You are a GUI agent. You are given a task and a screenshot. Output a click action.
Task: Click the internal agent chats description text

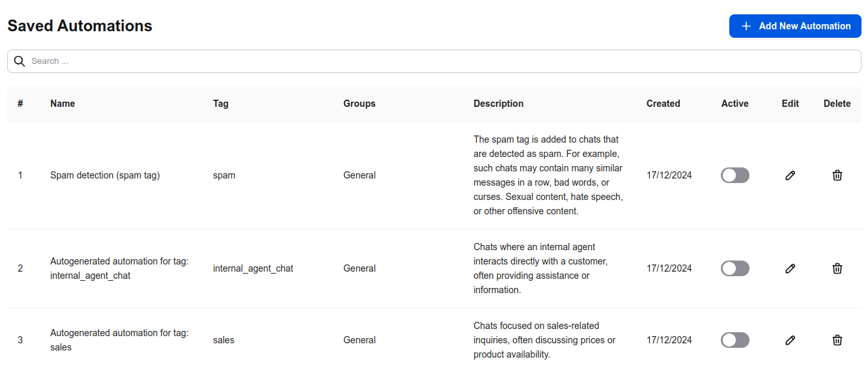540,268
